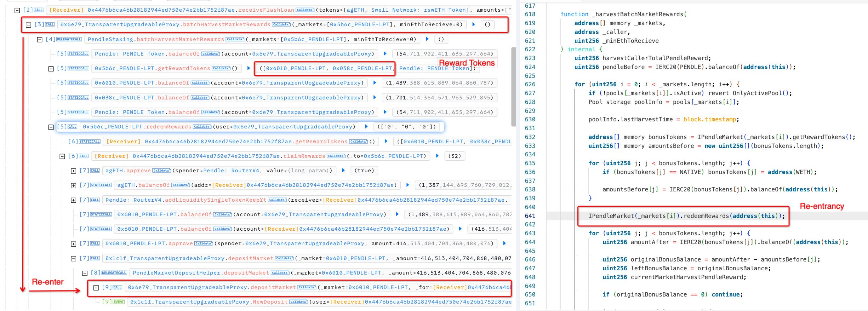Click Pendle: RouterV4 contract on addLiquidity row

133,200
